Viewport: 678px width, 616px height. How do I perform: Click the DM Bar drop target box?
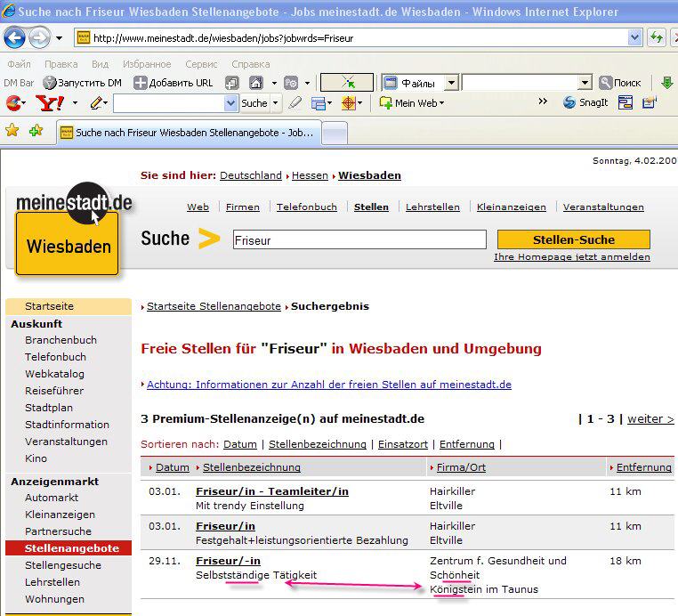(x=347, y=82)
